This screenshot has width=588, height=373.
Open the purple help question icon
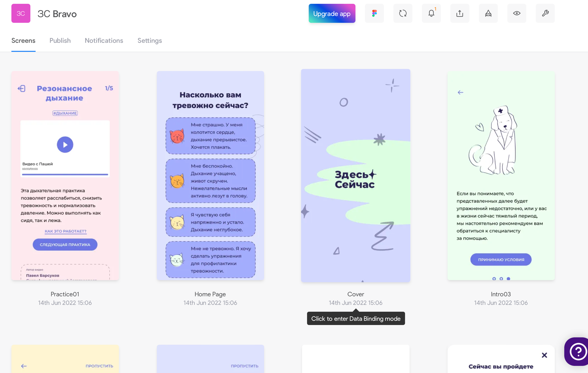point(578,351)
